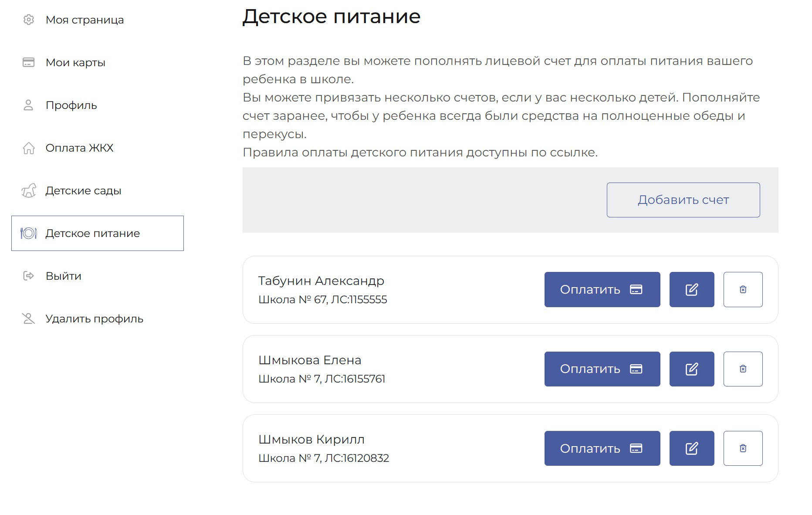Click the exit icon next to Выйти
Image resolution: width=812 pixels, height=515 pixels.
[x=29, y=276]
